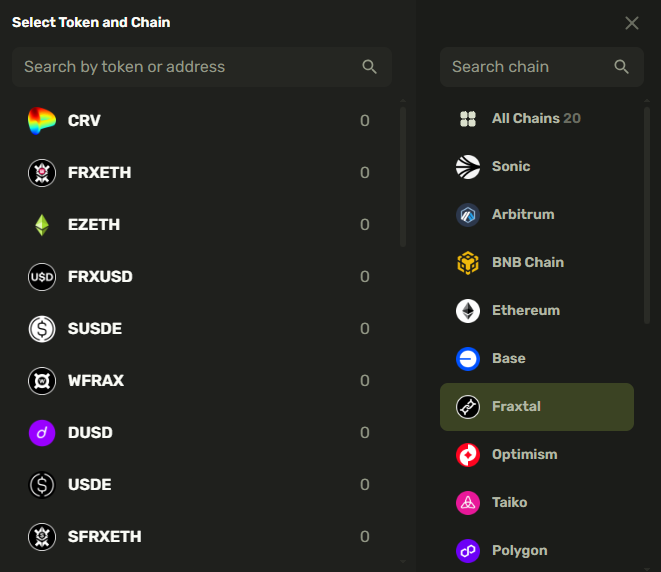Click the DUSD purple token icon
The image size is (661, 572).
(41, 433)
